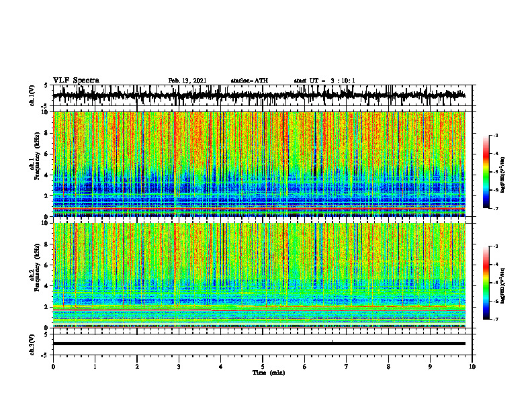Click time axis tick label '5'

263,367
